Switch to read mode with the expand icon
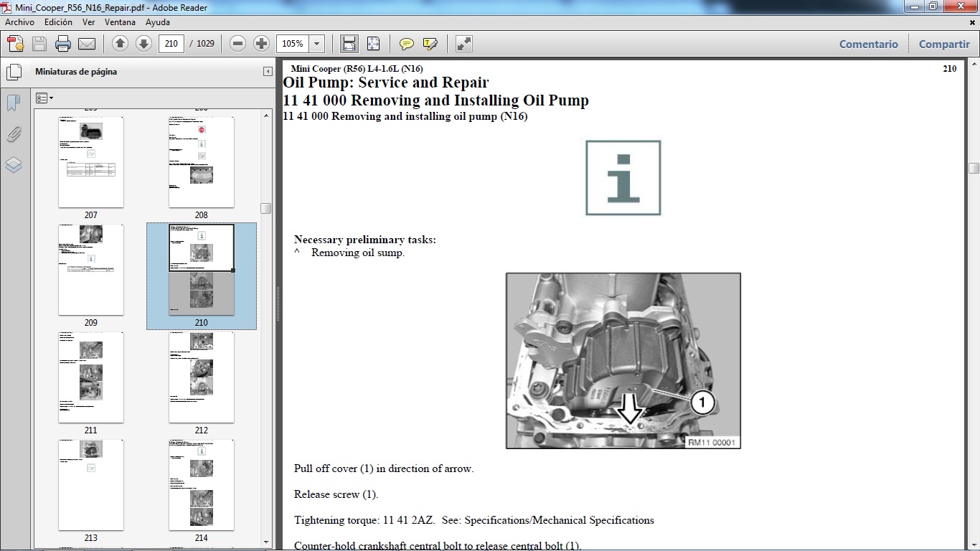 pos(464,44)
